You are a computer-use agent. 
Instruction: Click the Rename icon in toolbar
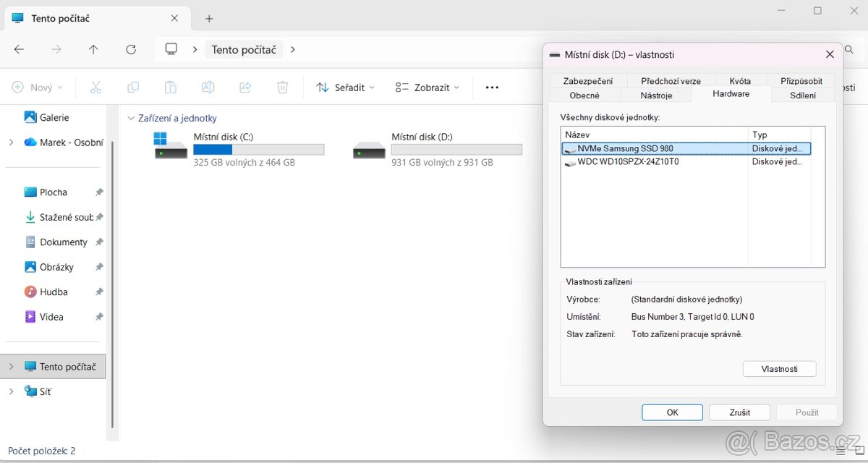208,88
